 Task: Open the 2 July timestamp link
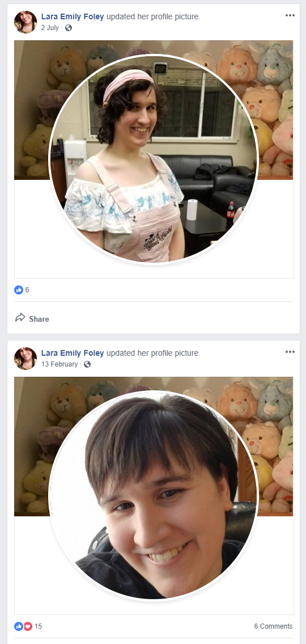click(50, 28)
